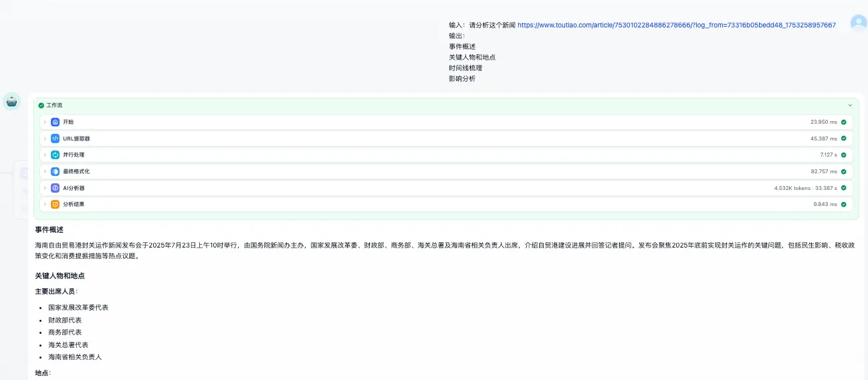
Task: Click the 关键人物和地点 heading in the answer
Action: click(x=60, y=276)
